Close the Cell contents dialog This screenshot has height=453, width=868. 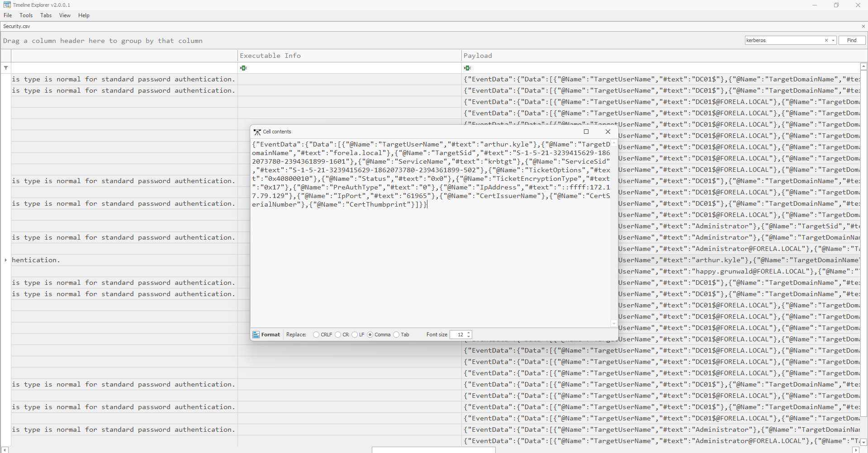click(608, 132)
